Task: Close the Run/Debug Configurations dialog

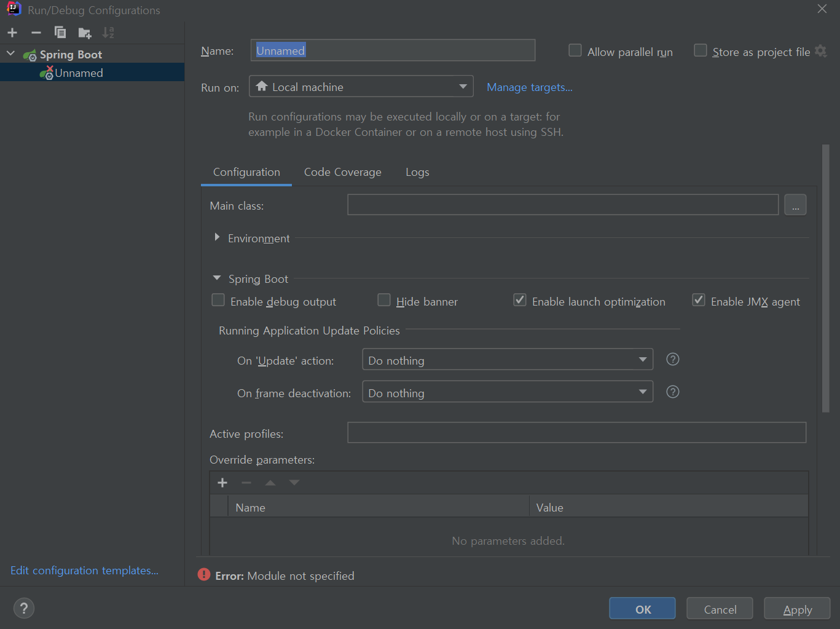Action: tap(822, 9)
